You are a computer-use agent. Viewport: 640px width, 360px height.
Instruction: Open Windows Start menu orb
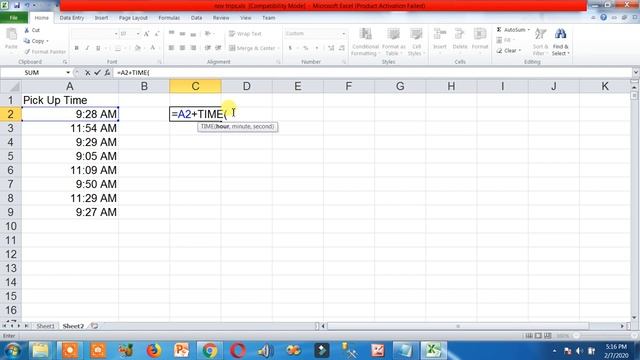coord(12,351)
